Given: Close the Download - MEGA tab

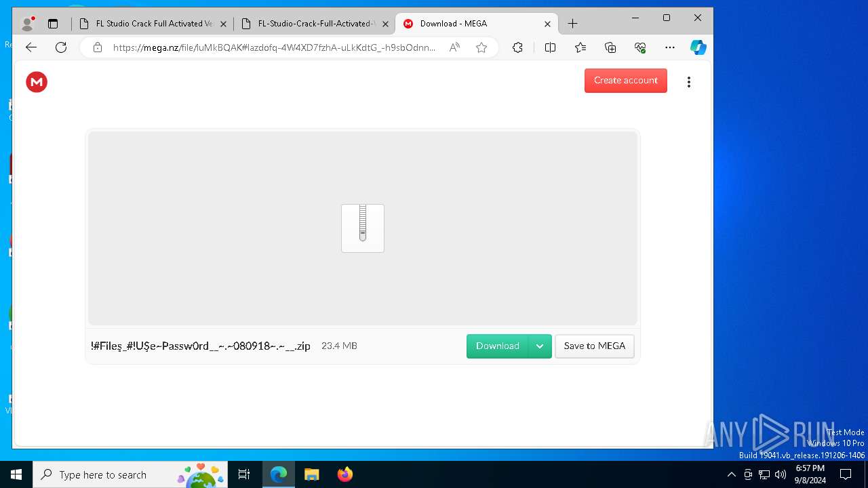Looking at the screenshot, I should pyautogui.click(x=547, y=24).
